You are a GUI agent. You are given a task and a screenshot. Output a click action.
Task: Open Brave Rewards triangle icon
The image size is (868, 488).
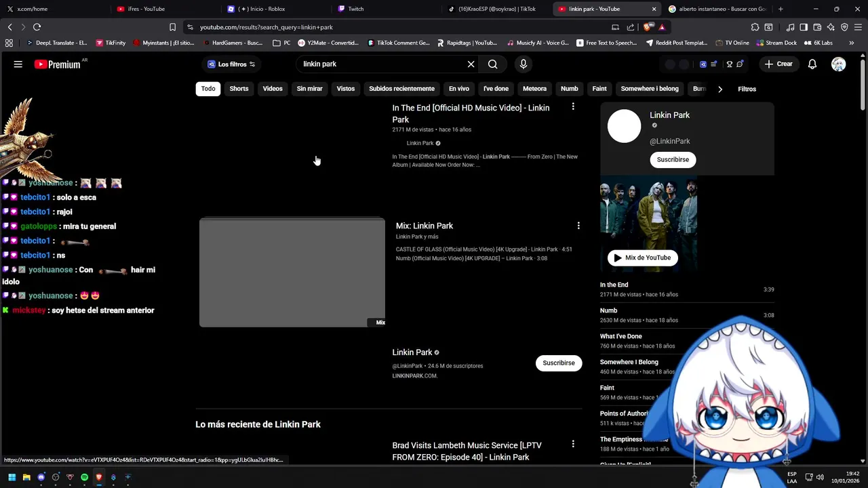pos(662,27)
